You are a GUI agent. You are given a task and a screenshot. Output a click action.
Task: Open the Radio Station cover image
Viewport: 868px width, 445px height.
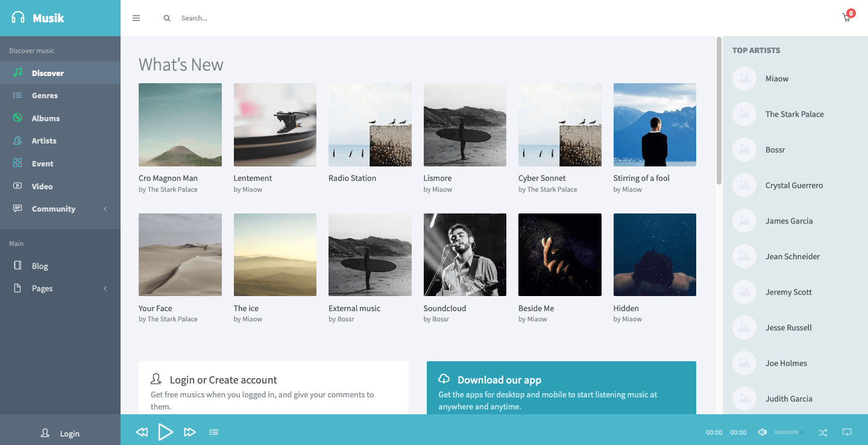pos(370,125)
